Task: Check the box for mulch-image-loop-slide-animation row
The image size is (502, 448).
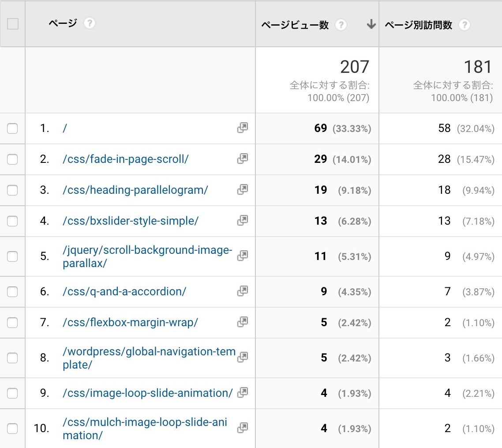Action: pos(12,429)
